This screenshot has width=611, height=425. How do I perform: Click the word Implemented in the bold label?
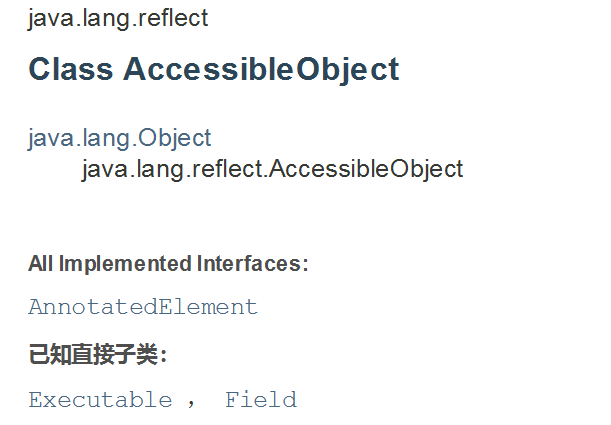point(125,264)
